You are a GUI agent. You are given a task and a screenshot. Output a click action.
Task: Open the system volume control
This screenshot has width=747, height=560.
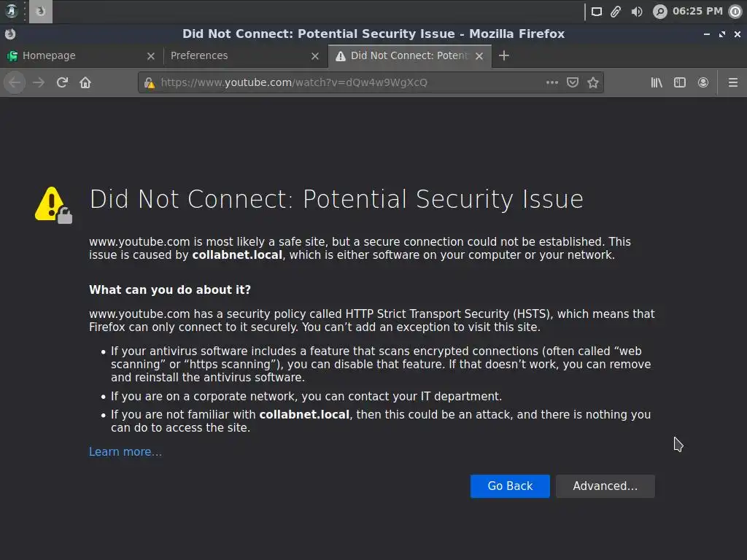(x=637, y=11)
